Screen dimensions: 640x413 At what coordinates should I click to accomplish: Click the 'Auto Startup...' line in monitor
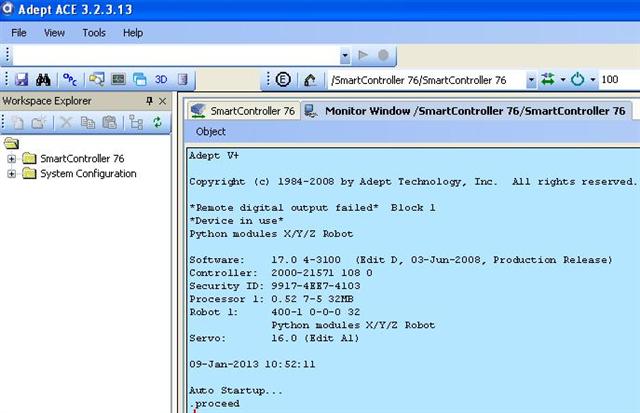pos(236,391)
